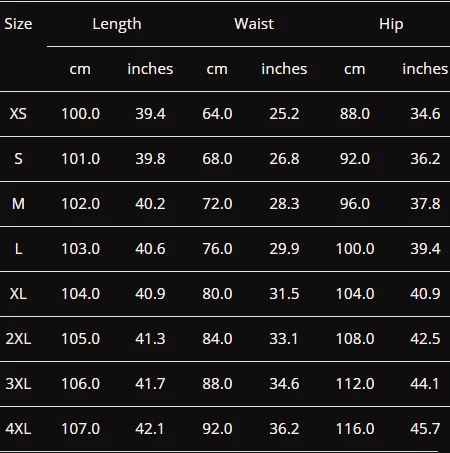The width and height of the screenshot is (450, 453).
Task: Select the Hip column header
Action: point(391,25)
